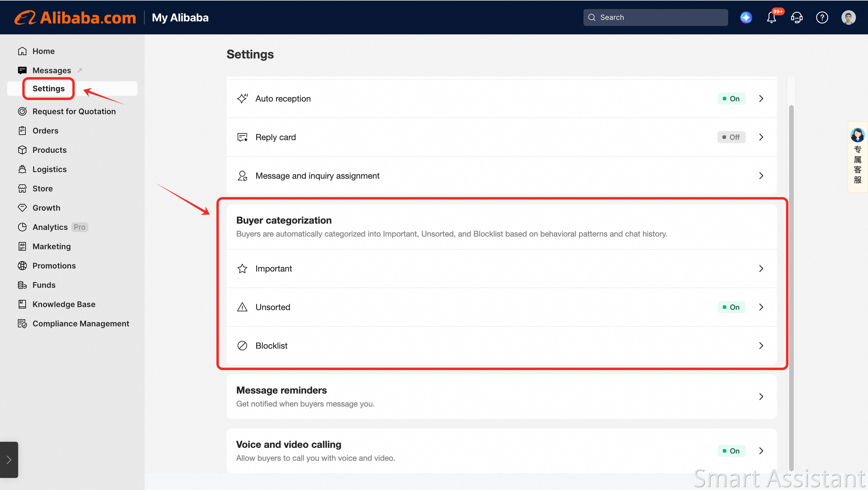Toggle the Auto reception On status
The image size is (868, 490).
(x=731, y=99)
